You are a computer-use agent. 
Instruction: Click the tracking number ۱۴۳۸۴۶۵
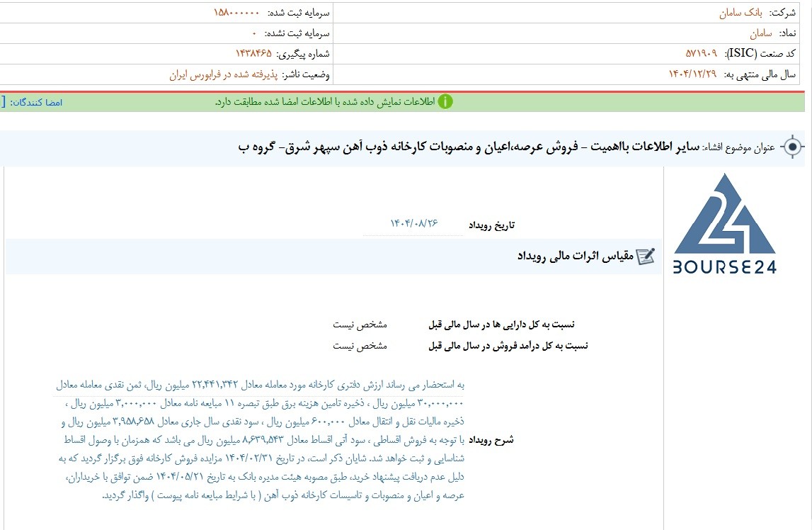(x=253, y=53)
